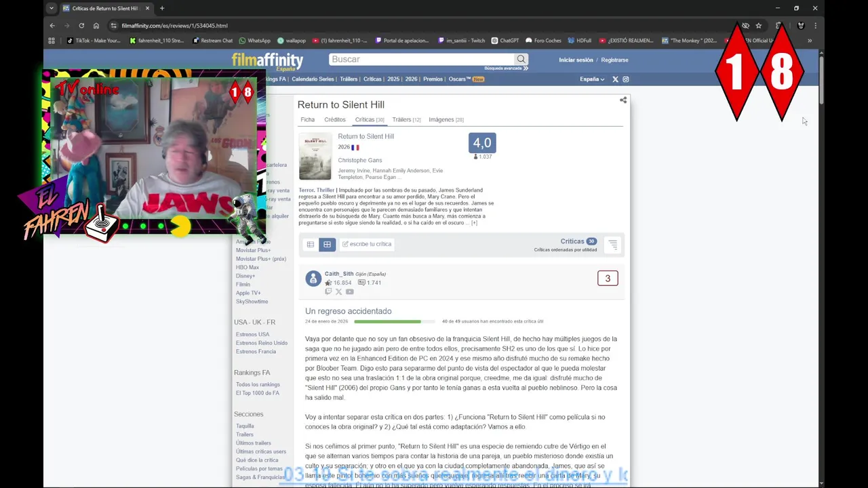The height and width of the screenshot is (488, 868).
Task: Open SkyShowtime sidebar link
Action: click(x=252, y=302)
